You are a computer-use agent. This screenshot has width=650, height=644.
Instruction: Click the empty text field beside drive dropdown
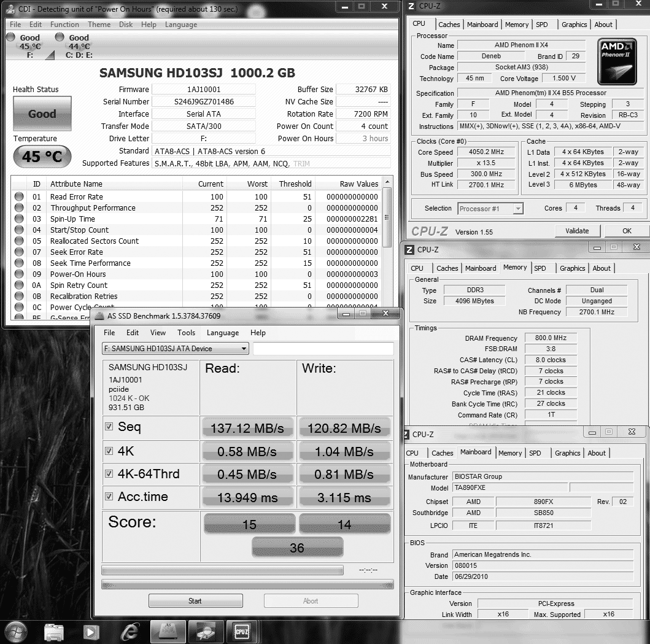tap(323, 349)
